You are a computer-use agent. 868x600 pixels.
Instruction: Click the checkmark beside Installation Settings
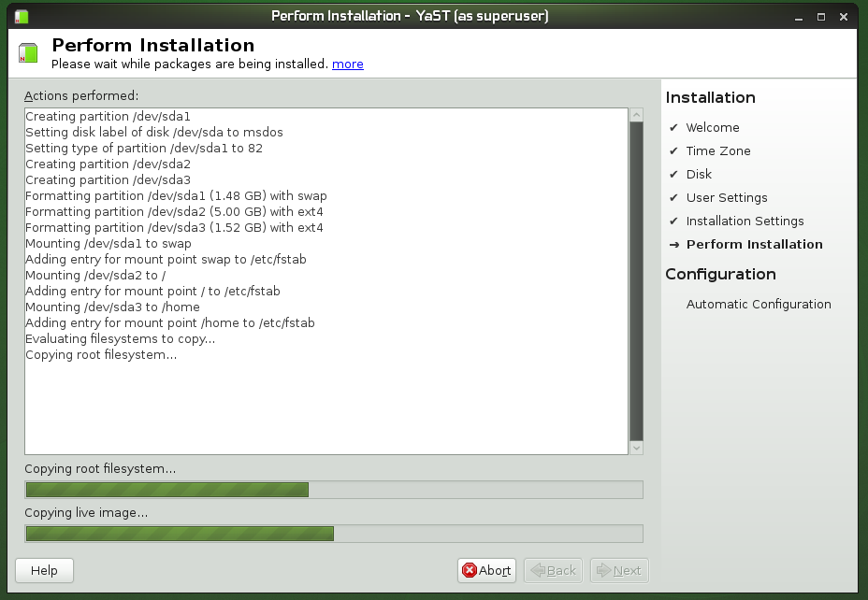click(673, 221)
